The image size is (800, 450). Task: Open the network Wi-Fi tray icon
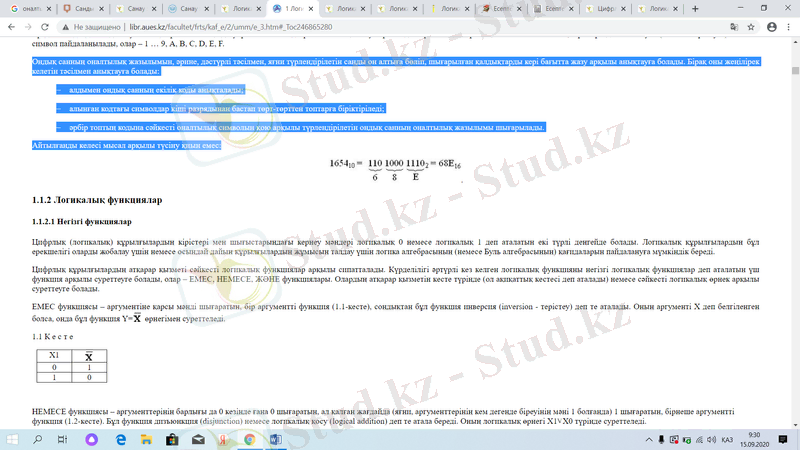[699, 439]
